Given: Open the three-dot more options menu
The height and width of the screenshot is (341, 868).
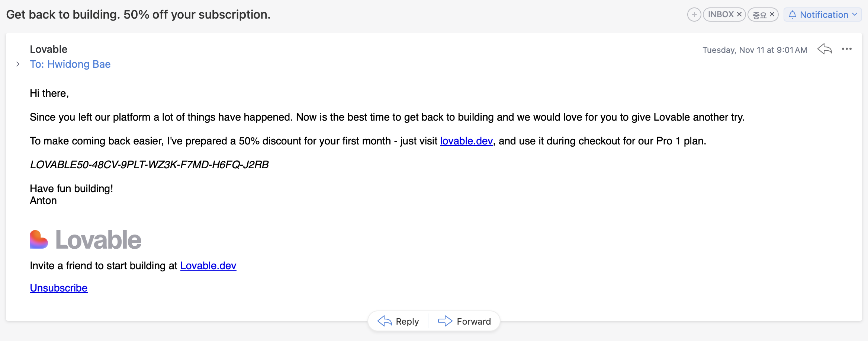Looking at the screenshot, I should tap(847, 49).
